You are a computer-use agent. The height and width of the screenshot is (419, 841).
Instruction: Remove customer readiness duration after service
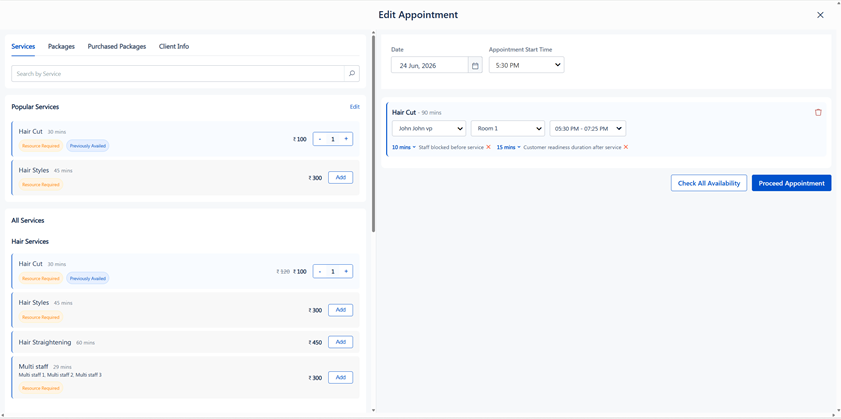click(x=625, y=147)
